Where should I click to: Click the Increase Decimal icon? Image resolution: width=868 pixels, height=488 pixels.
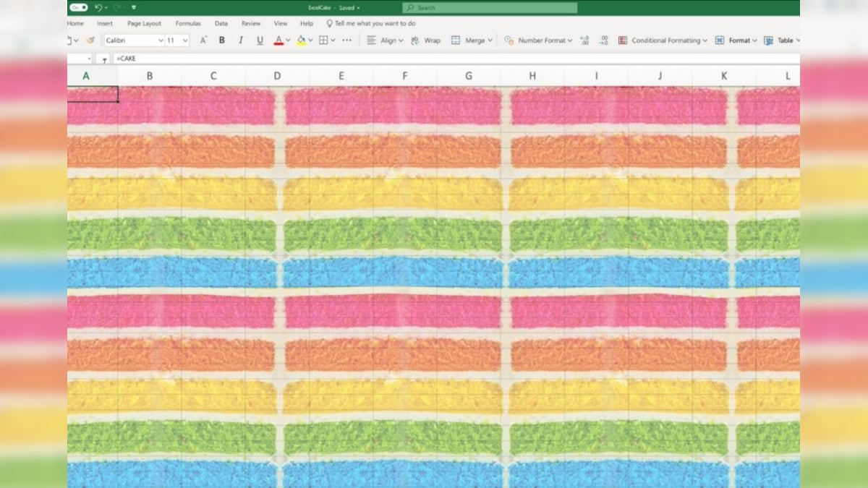click(584, 40)
